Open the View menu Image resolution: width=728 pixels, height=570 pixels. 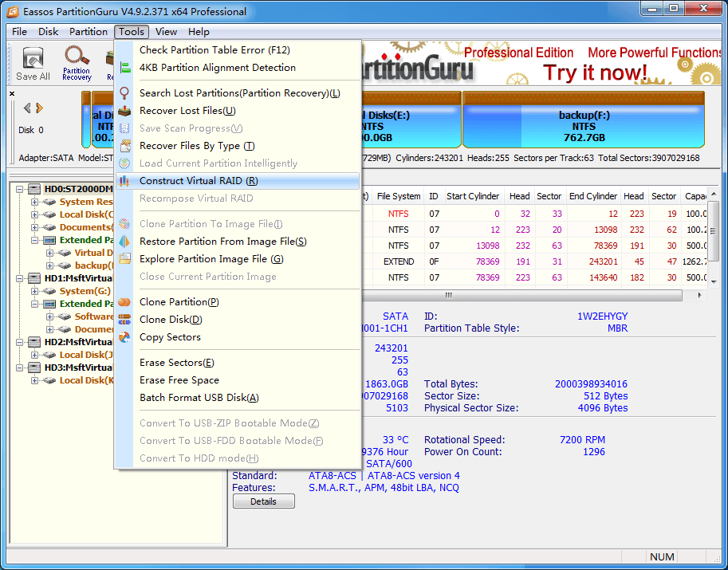pos(166,32)
